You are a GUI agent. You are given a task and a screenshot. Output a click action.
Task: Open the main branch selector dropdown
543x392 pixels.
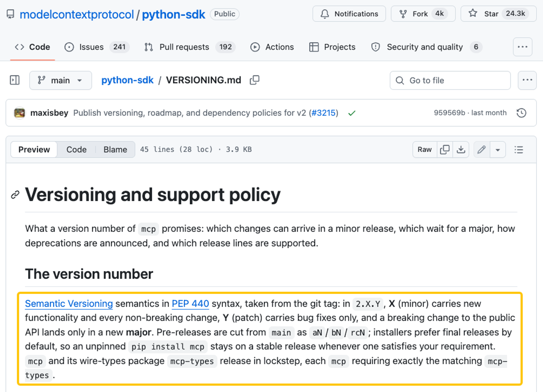(60, 80)
